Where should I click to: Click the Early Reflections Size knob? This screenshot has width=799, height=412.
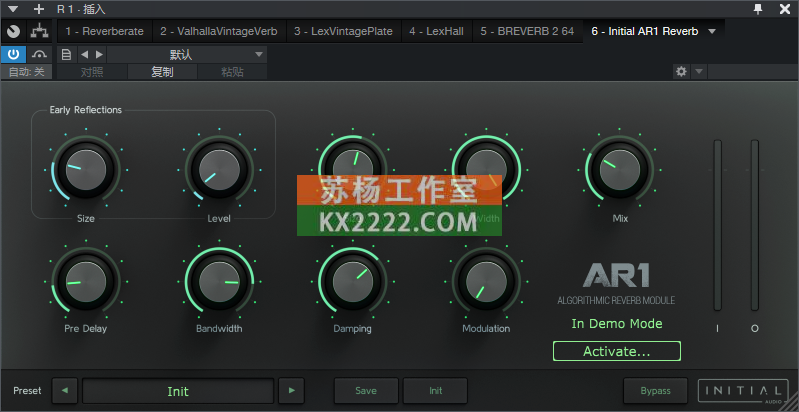click(x=86, y=170)
